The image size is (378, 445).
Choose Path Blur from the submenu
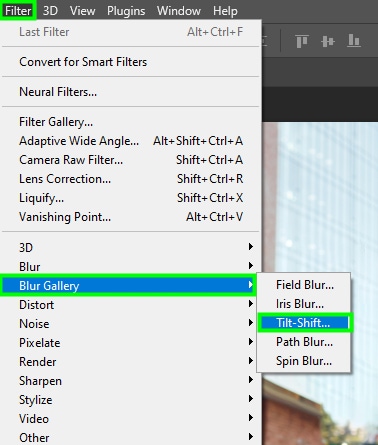point(305,342)
